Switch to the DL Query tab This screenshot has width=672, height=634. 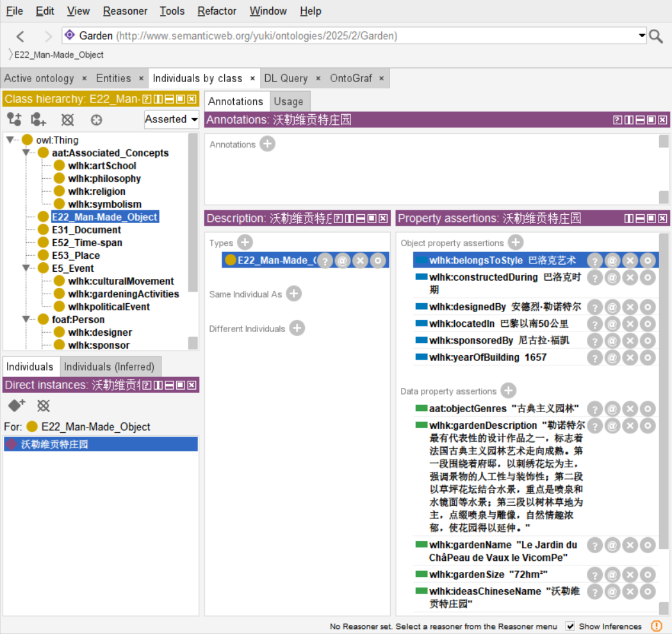pos(286,78)
